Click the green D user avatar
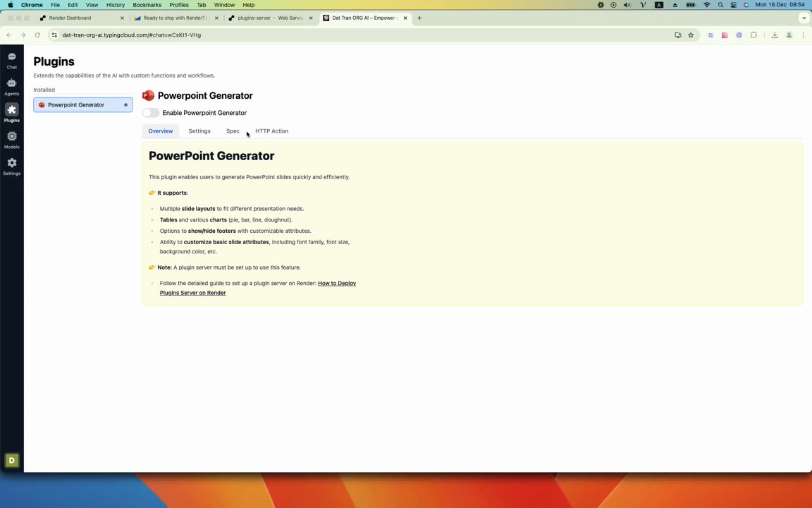812x508 pixels. pos(11,460)
